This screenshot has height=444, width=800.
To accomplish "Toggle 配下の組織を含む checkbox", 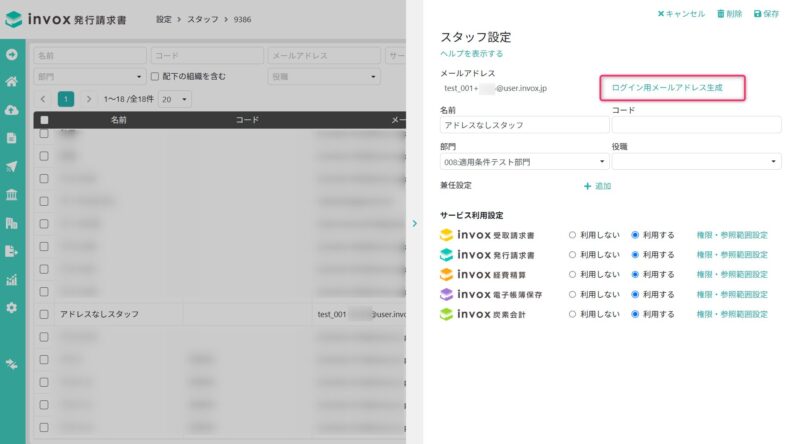I will pyautogui.click(x=155, y=77).
